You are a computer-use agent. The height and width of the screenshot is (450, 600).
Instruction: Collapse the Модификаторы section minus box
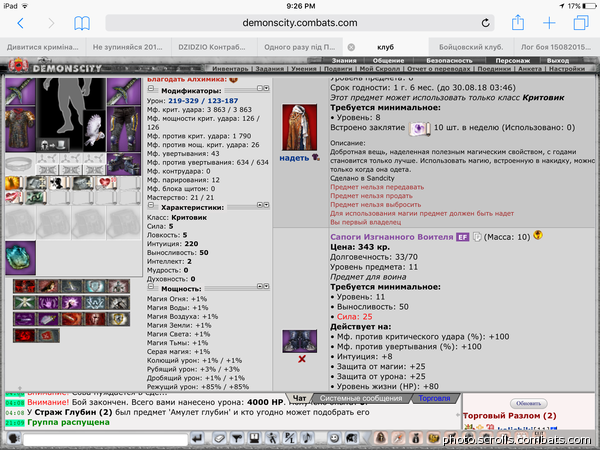point(151,89)
